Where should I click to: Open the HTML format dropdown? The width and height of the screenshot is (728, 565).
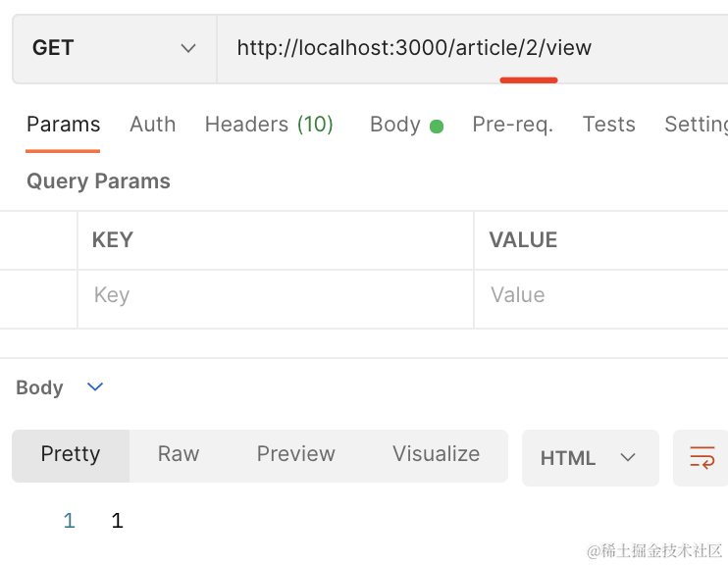point(590,458)
